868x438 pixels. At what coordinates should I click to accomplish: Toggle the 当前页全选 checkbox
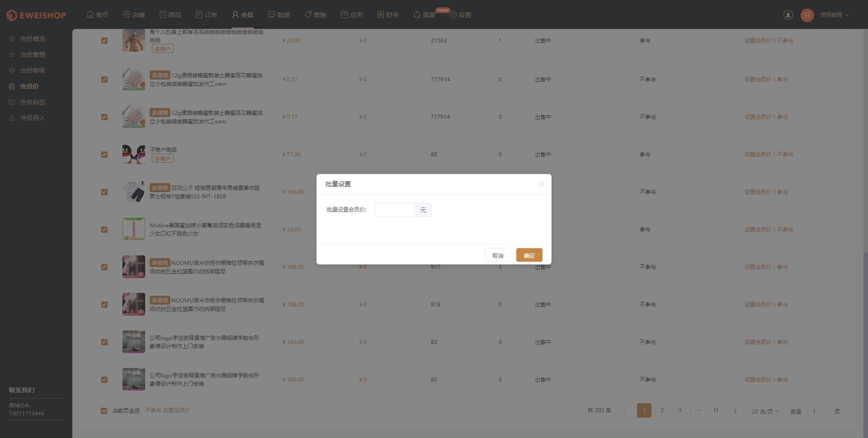tap(104, 411)
